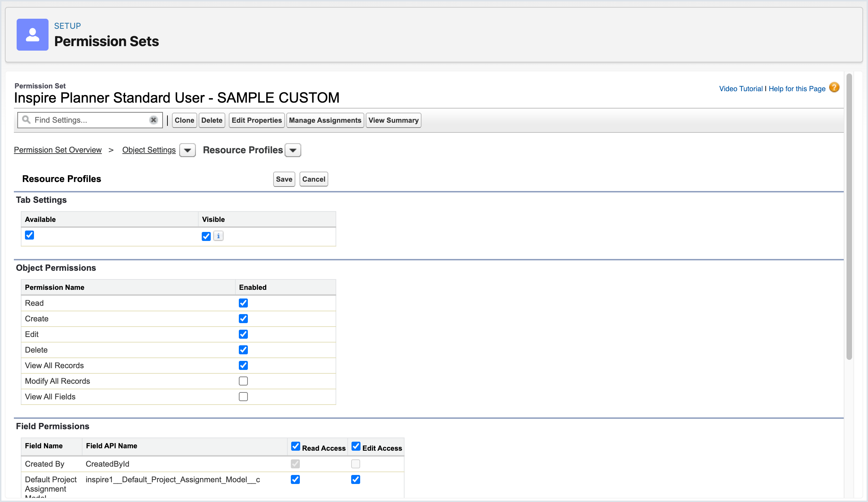Save the Resource Profiles settings
The height and width of the screenshot is (502, 868).
point(284,179)
